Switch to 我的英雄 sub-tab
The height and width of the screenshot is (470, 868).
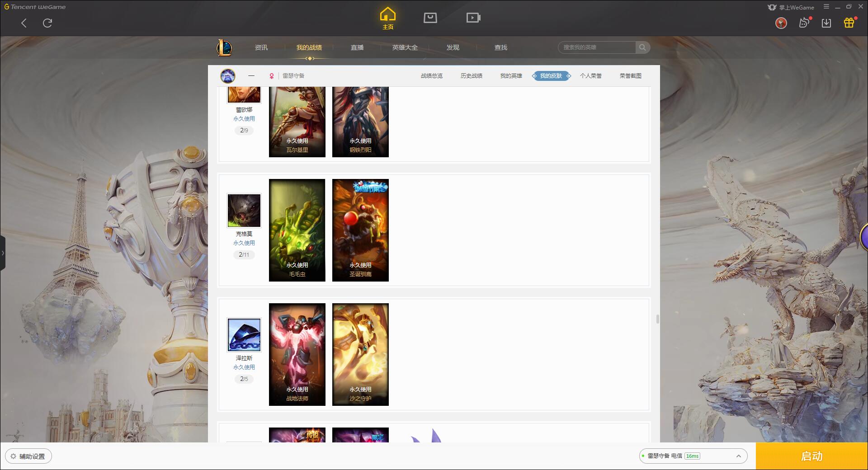point(511,76)
